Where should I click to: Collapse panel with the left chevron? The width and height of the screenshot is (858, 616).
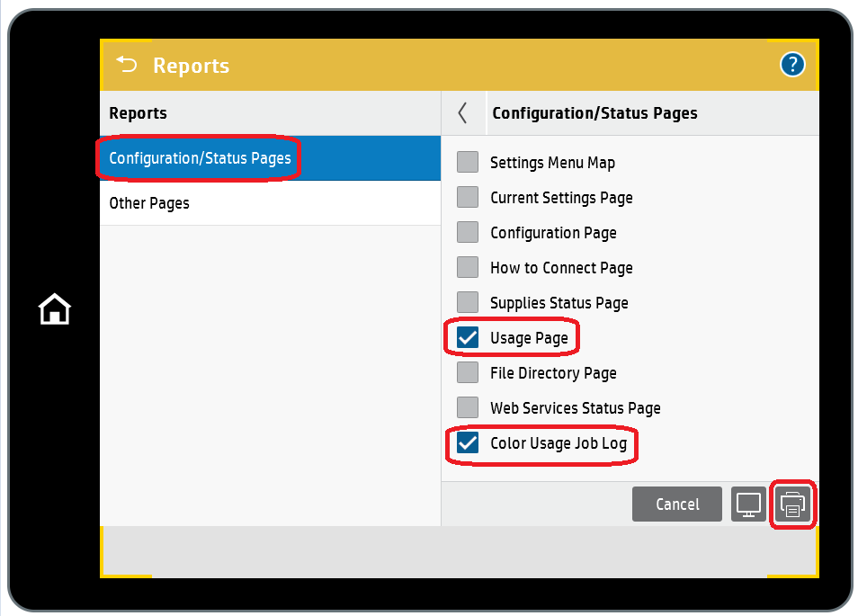(463, 113)
